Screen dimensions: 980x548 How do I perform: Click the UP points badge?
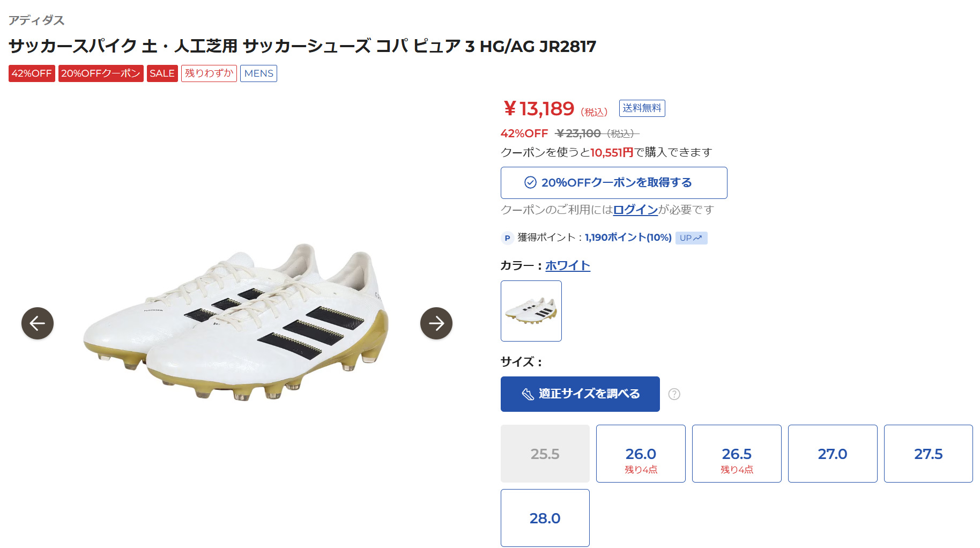click(x=691, y=238)
